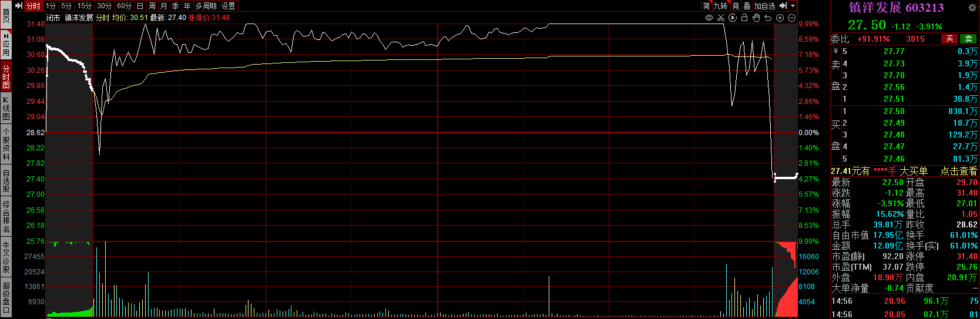Click the 大买单 label

point(914,171)
